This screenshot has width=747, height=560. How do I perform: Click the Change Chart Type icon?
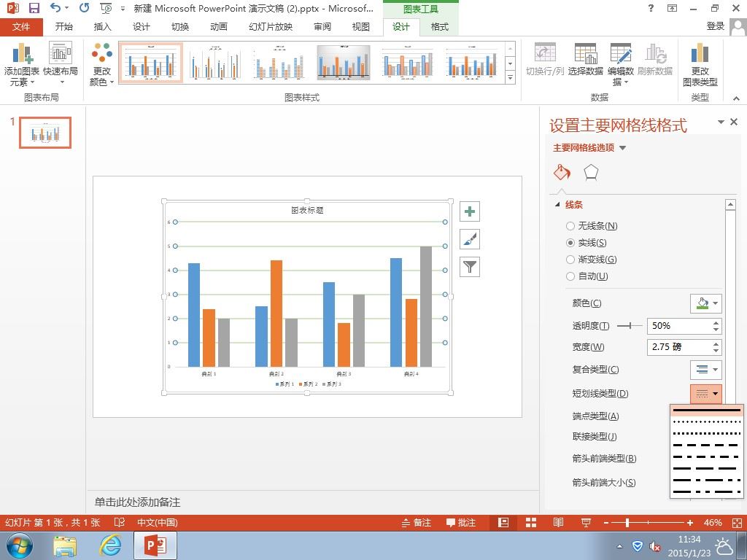[700, 53]
